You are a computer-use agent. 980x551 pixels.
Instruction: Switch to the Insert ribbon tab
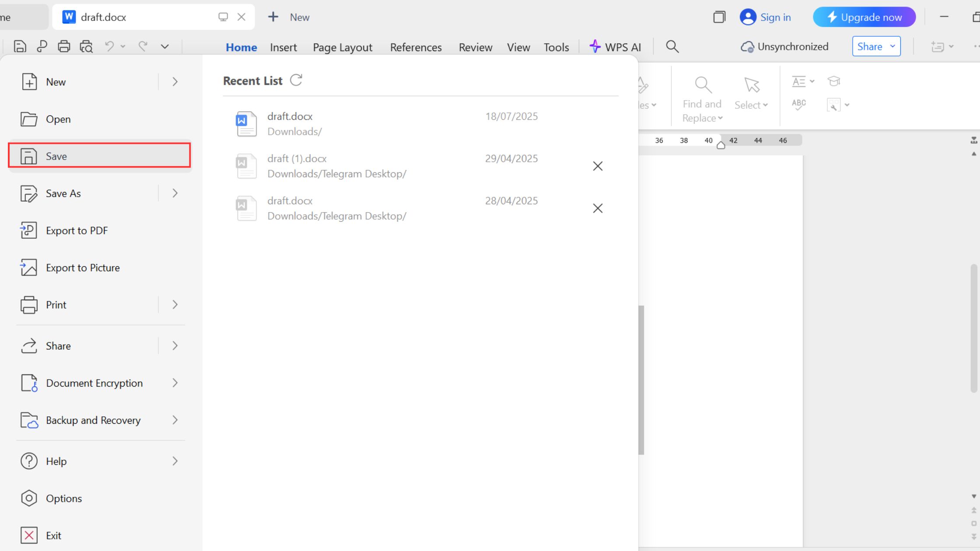point(283,47)
